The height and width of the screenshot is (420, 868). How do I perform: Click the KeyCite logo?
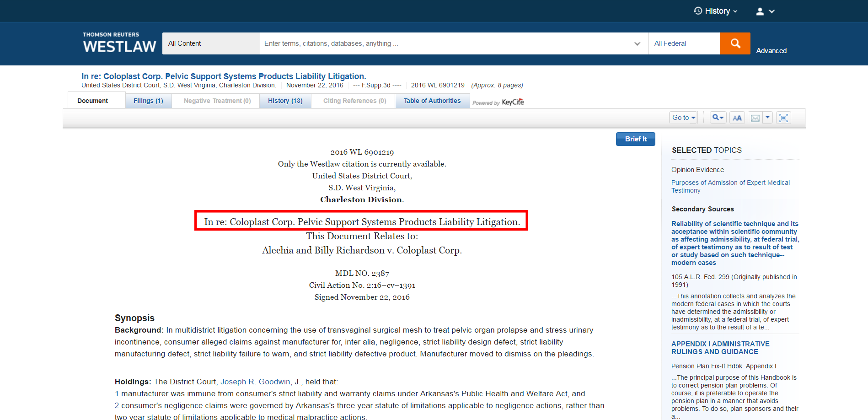pyautogui.click(x=513, y=102)
